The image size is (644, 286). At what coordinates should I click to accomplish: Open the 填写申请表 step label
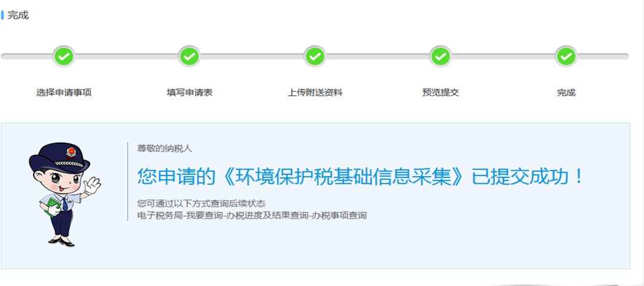click(x=190, y=93)
